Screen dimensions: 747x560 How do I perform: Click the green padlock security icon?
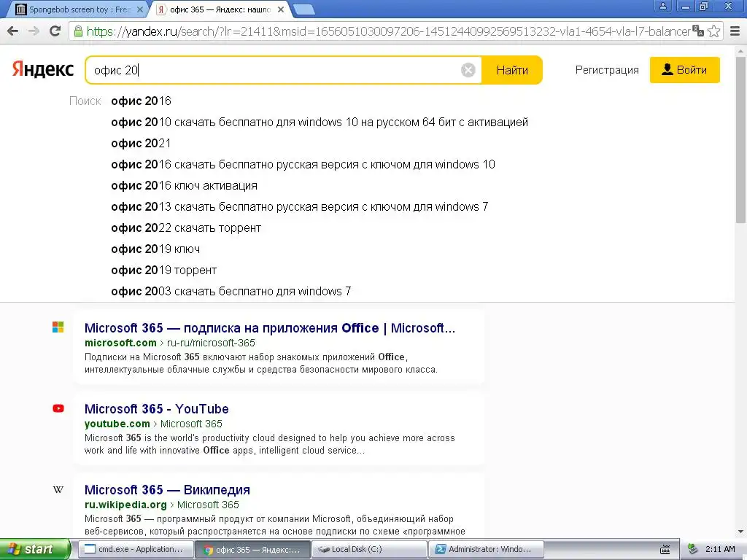[78, 31]
